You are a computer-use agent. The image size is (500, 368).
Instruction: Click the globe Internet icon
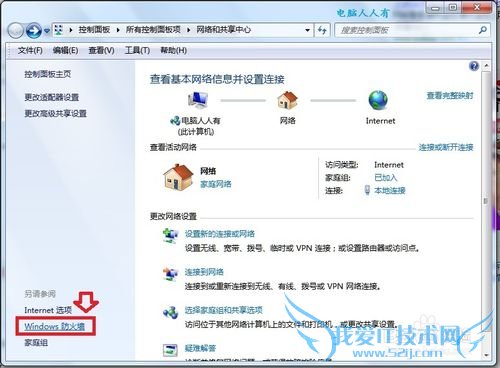click(x=378, y=100)
